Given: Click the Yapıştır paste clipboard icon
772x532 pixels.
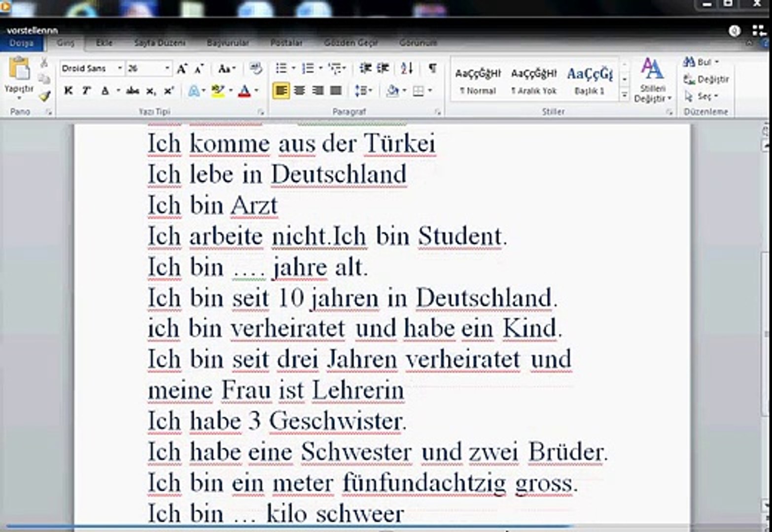Looking at the screenshot, I should pos(20,69).
